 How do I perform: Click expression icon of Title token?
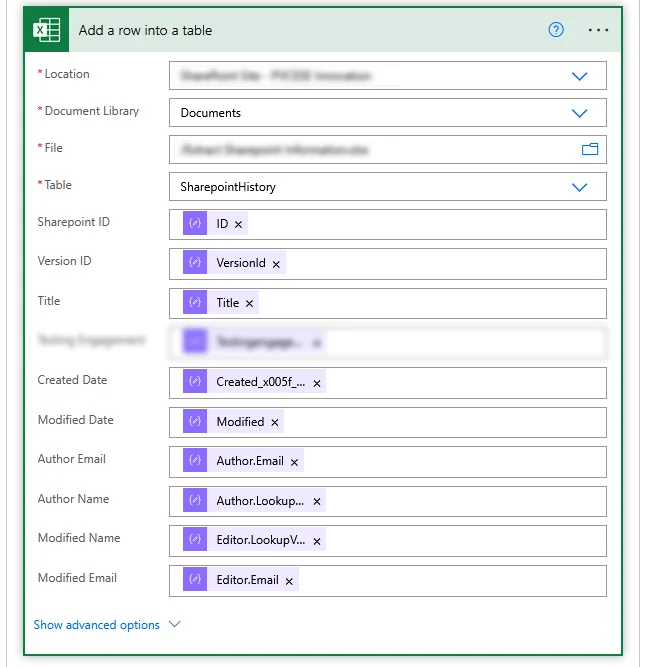click(x=195, y=302)
